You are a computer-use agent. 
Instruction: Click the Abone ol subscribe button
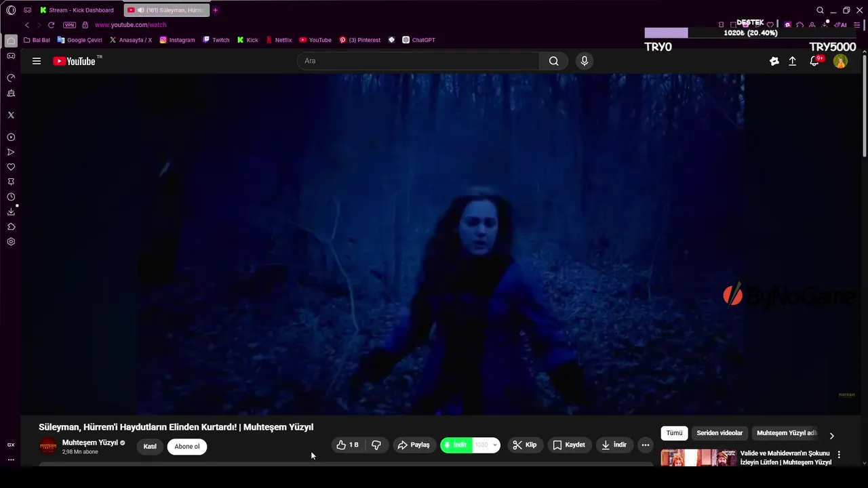tap(187, 446)
